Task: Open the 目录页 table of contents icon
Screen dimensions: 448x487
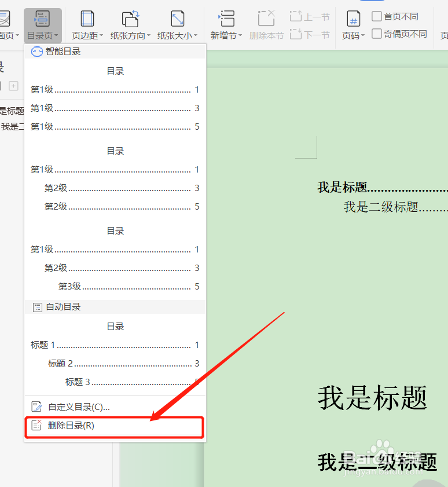Action: click(x=42, y=19)
